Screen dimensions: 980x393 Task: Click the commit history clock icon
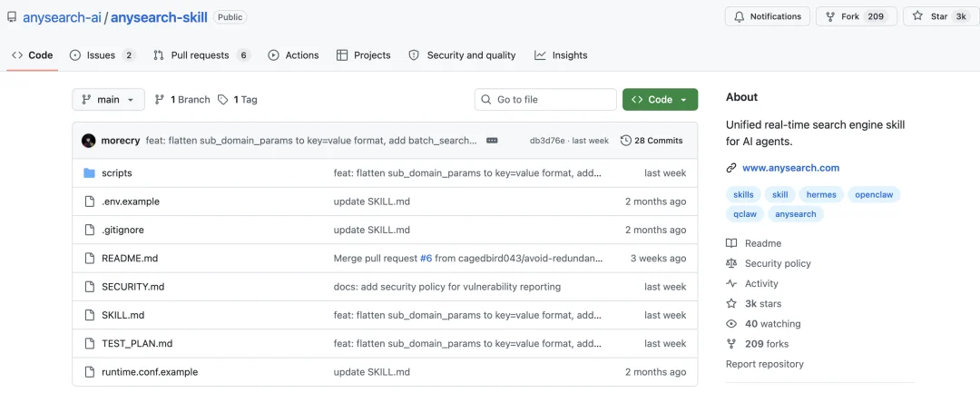click(x=625, y=141)
